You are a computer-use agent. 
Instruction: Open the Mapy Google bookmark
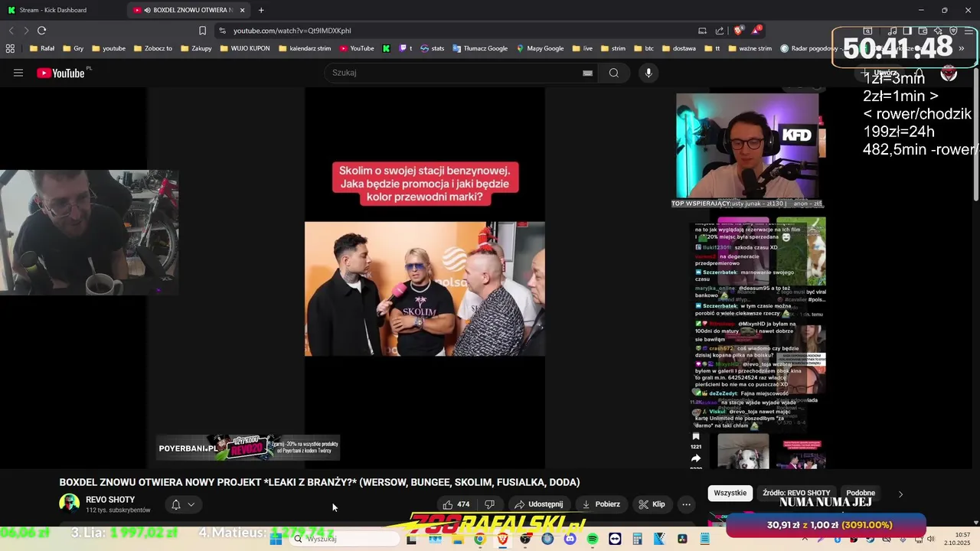[x=540, y=48]
